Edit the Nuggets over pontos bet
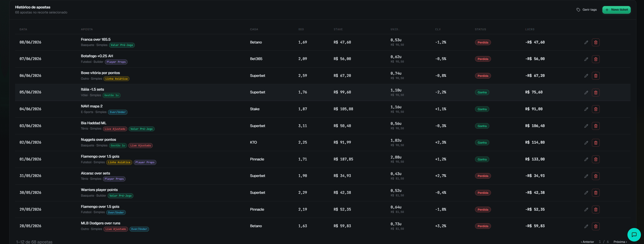The height and width of the screenshot is (244, 644). pos(586,143)
